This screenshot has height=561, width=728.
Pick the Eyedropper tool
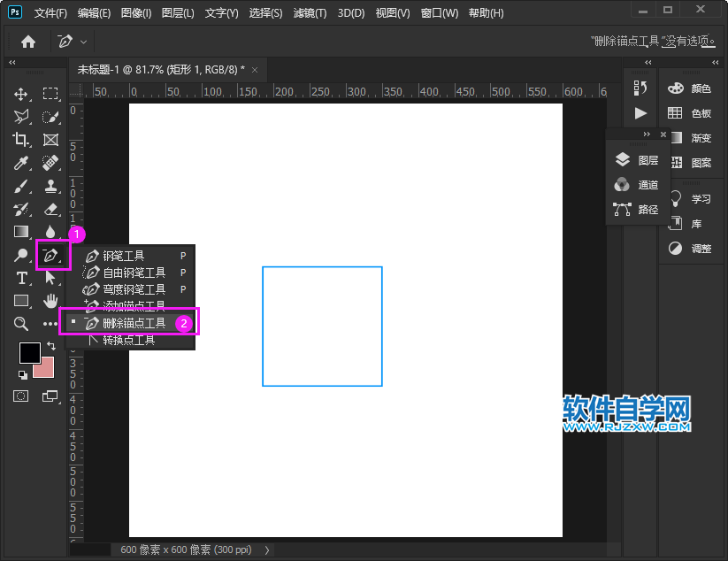21,163
